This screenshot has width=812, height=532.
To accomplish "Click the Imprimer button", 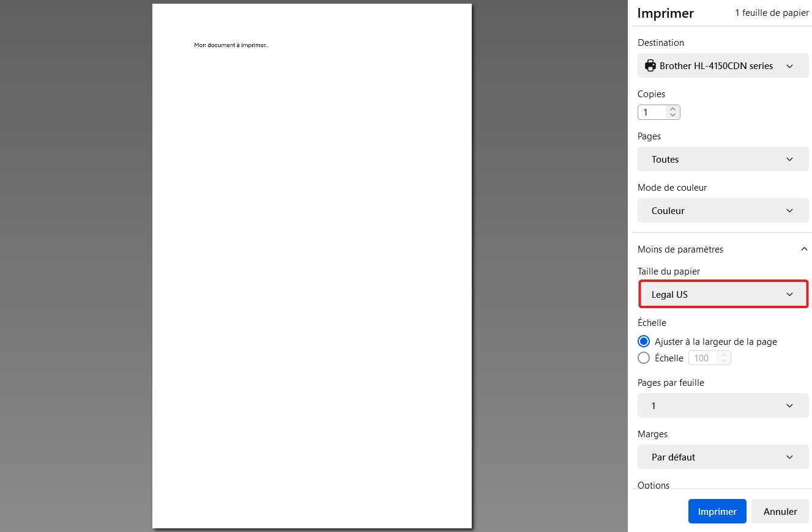I will point(717,511).
